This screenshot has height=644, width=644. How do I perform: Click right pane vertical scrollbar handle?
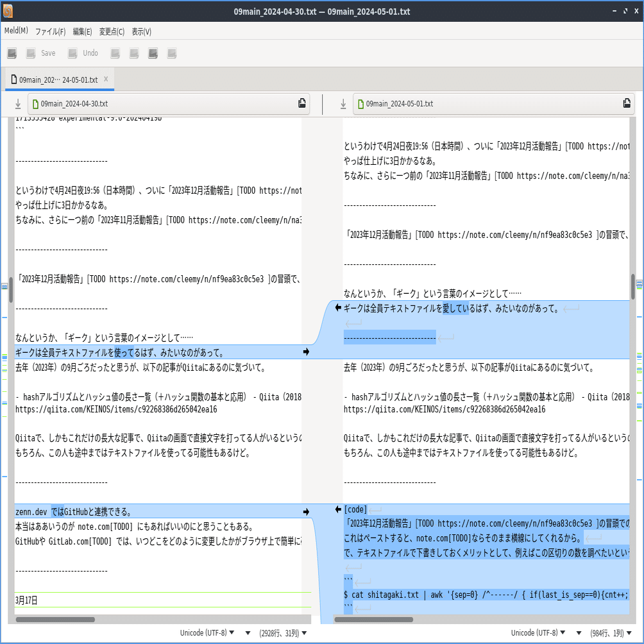(x=633, y=286)
